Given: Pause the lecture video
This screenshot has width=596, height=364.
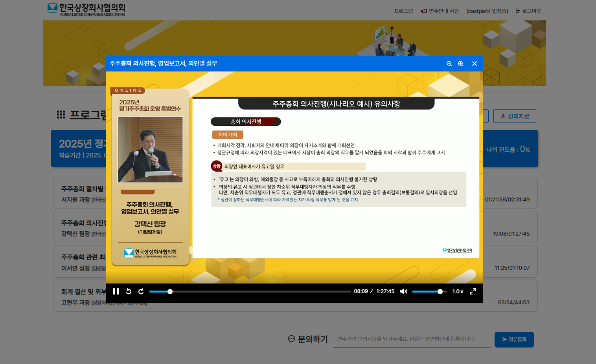Looking at the screenshot, I should point(116,291).
